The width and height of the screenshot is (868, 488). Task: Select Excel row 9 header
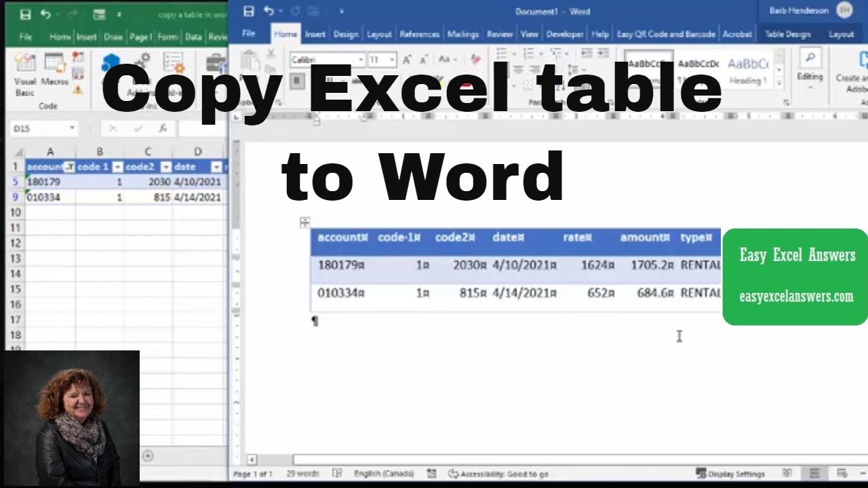tap(15, 197)
